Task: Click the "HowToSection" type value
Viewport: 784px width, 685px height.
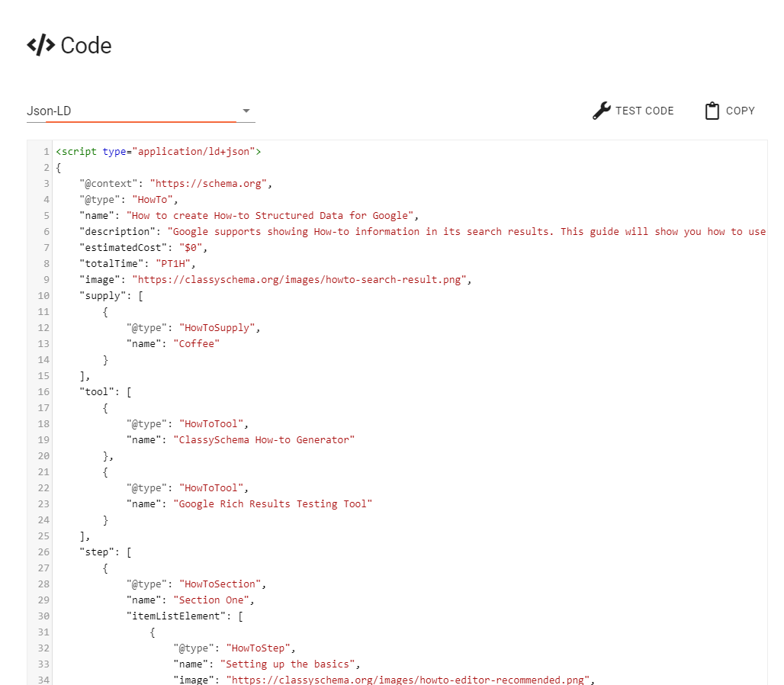Action: click(220, 584)
